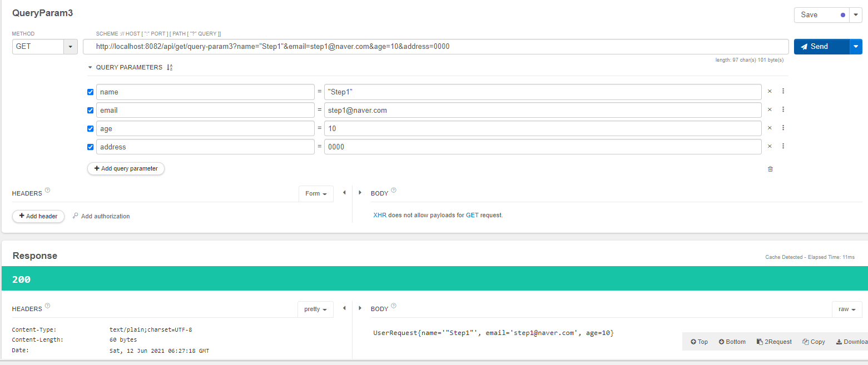Screen dimensions: 868x365
Task: Download the response body
Action: click(851, 342)
